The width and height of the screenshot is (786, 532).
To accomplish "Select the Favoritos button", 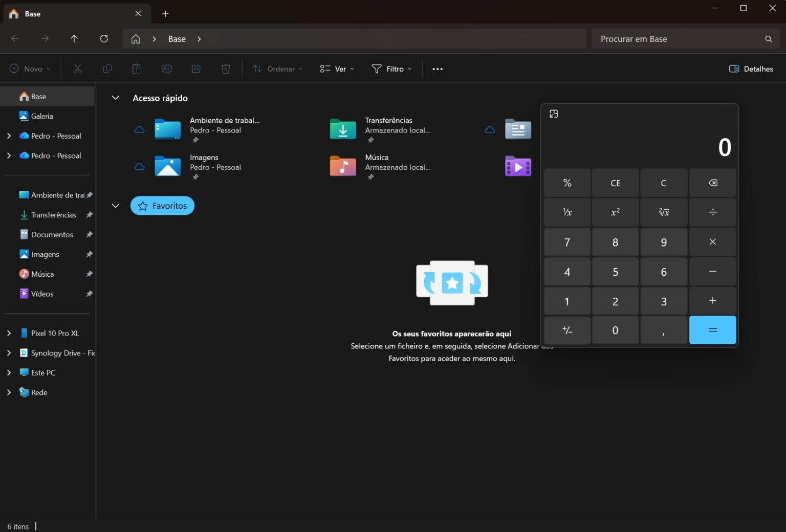I will tap(162, 206).
